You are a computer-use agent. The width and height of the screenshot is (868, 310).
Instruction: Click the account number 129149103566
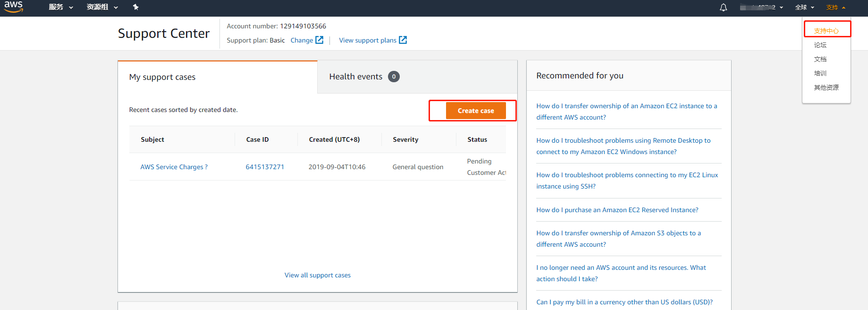coord(303,26)
